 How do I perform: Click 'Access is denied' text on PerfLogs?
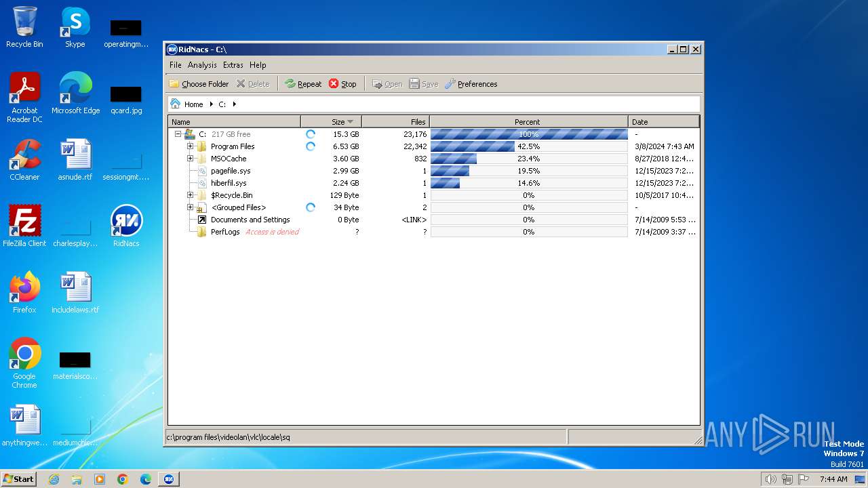(x=272, y=232)
